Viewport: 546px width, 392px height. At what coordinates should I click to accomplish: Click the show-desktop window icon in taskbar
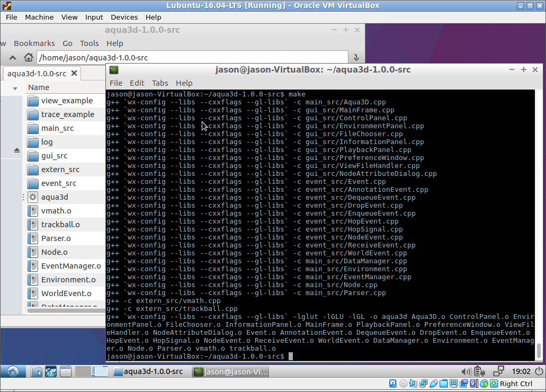pyautogui.click(x=66, y=372)
